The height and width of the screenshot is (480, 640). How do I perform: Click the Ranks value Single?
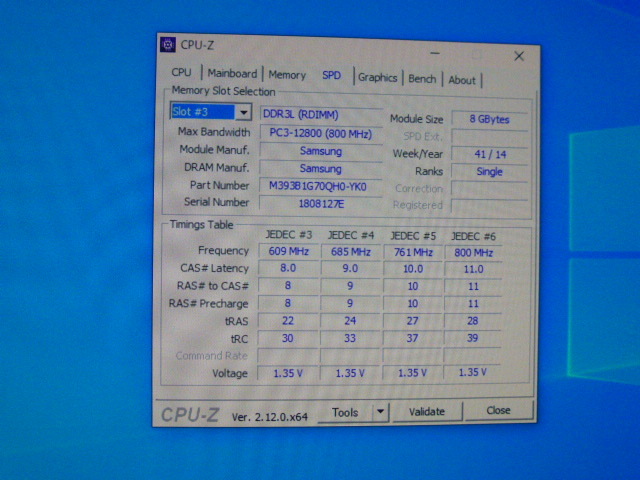pos(490,171)
